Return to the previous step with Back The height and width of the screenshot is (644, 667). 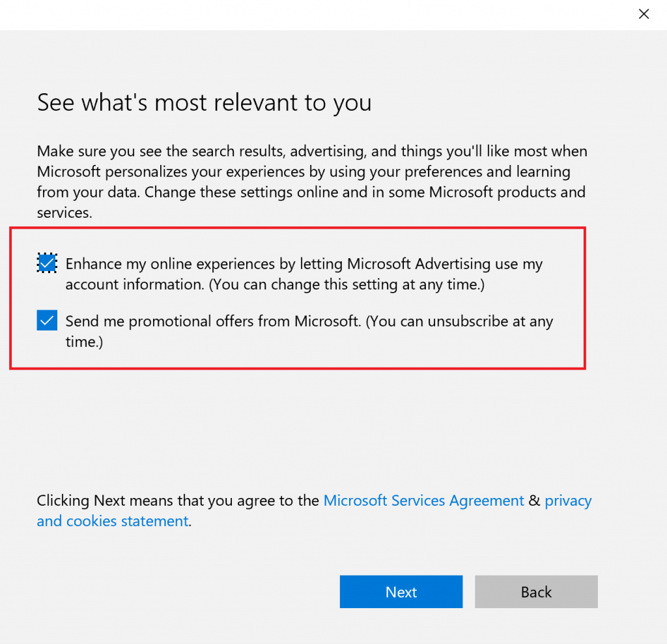point(535,591)
